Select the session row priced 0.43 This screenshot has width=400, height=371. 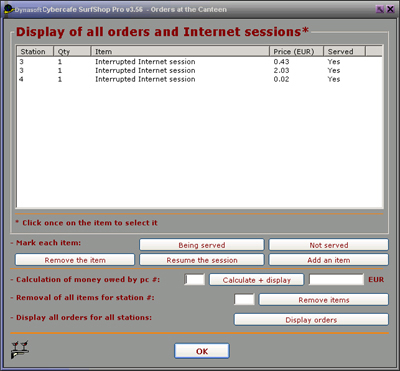click(199, 62)
